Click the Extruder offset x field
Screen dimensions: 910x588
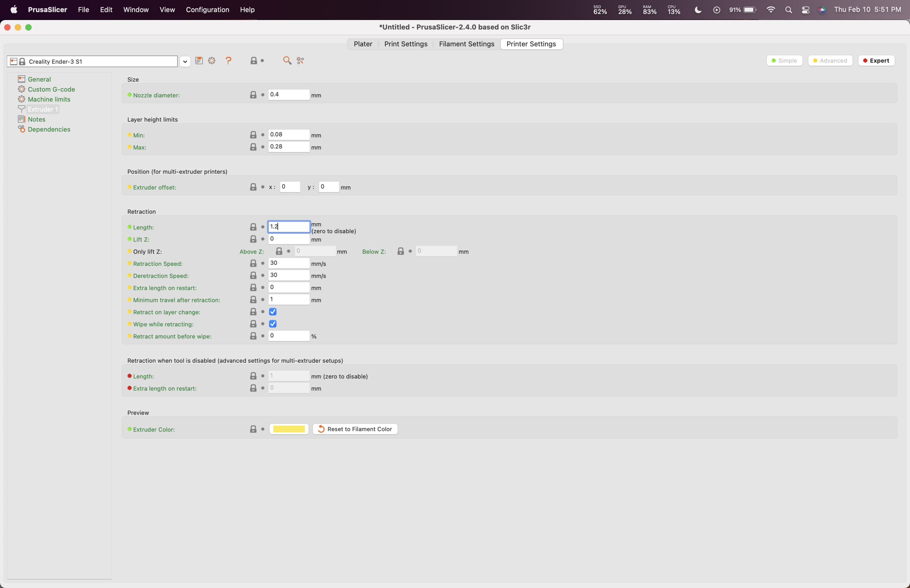(x=290, y=187)
